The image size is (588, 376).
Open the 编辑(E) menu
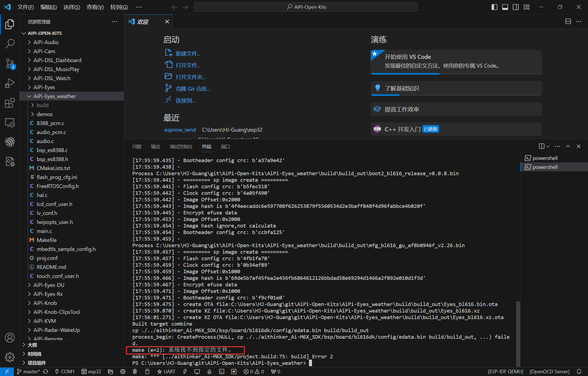tap(48, 7)
